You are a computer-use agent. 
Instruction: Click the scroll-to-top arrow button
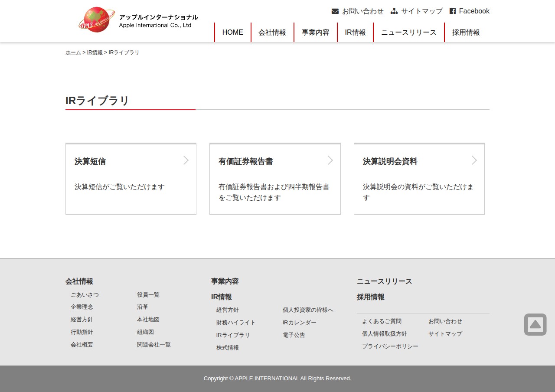[x=535, y=324]
